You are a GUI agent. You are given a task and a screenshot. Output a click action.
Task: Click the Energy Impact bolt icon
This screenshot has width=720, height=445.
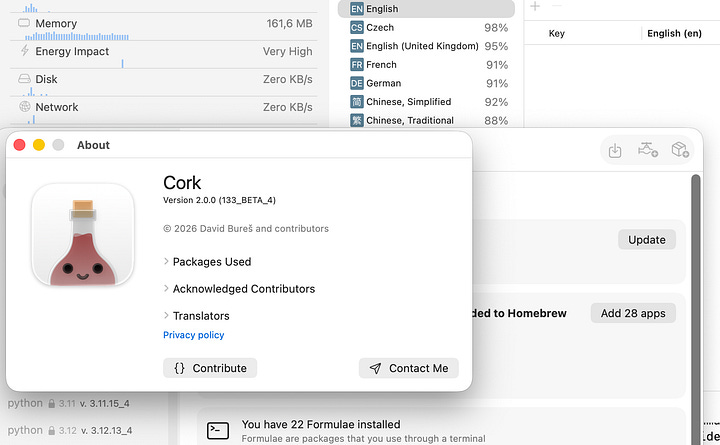pos(24,51)
